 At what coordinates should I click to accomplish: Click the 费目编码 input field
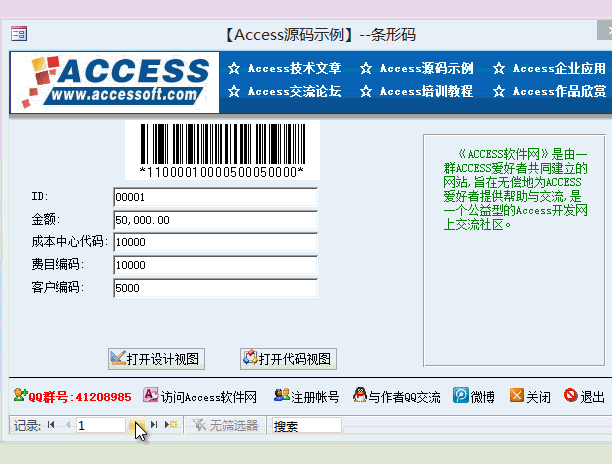(x=215, y=265)
